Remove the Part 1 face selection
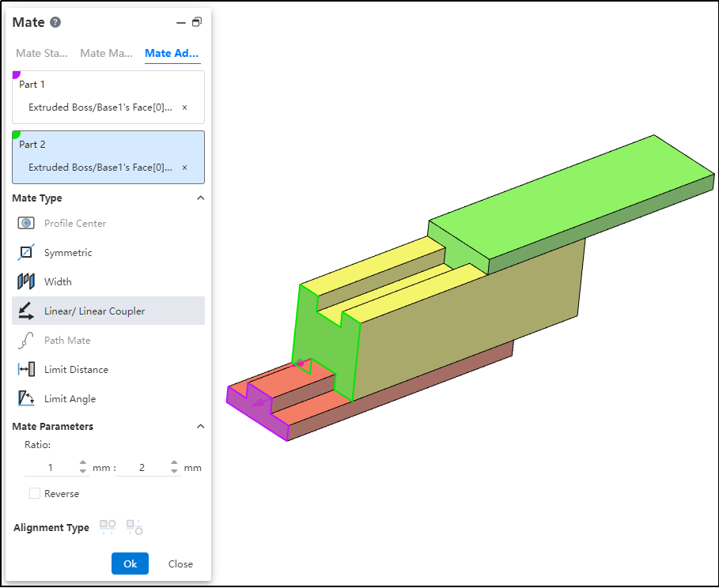 tap(184, 107)
